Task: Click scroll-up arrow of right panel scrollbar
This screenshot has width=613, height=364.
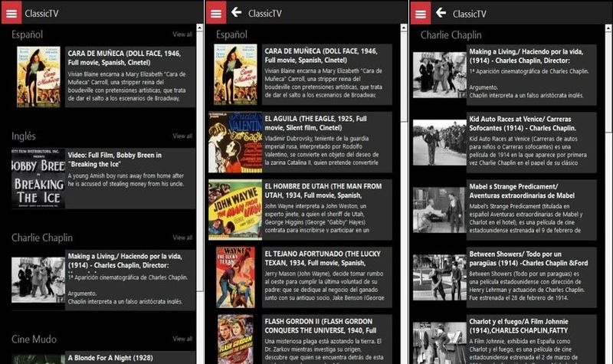Action: click(x=608, y=28)
